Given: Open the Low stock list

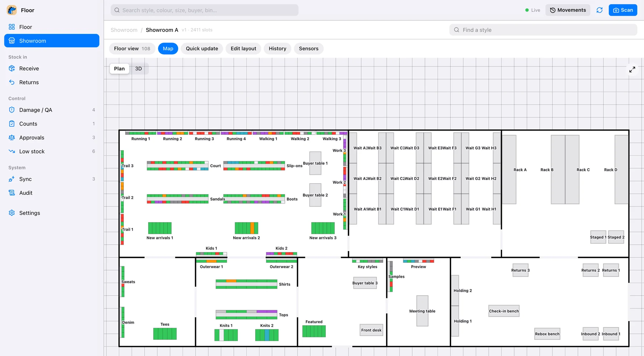Looking at the screenshot, I should tap(52, 151).
